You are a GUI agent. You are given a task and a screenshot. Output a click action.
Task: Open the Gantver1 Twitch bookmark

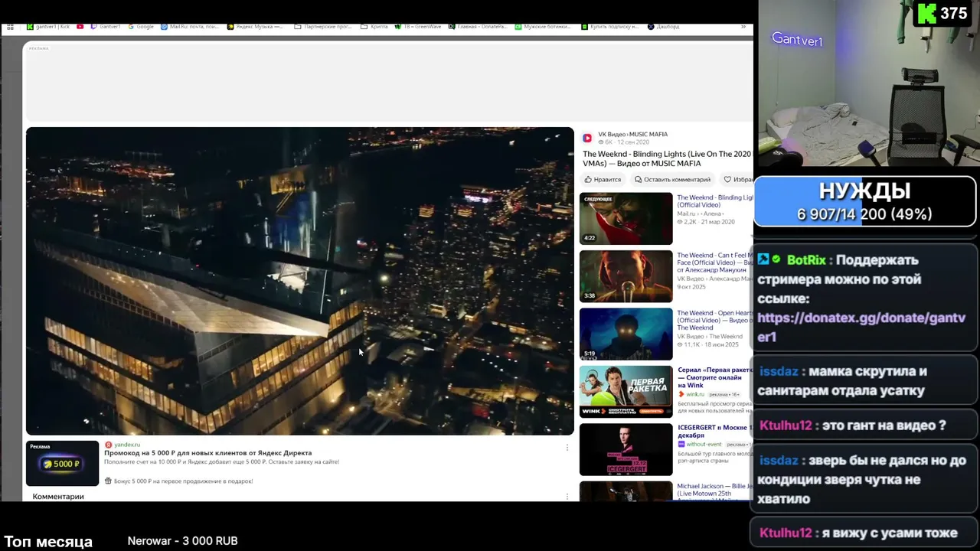(x=106, y=27)
